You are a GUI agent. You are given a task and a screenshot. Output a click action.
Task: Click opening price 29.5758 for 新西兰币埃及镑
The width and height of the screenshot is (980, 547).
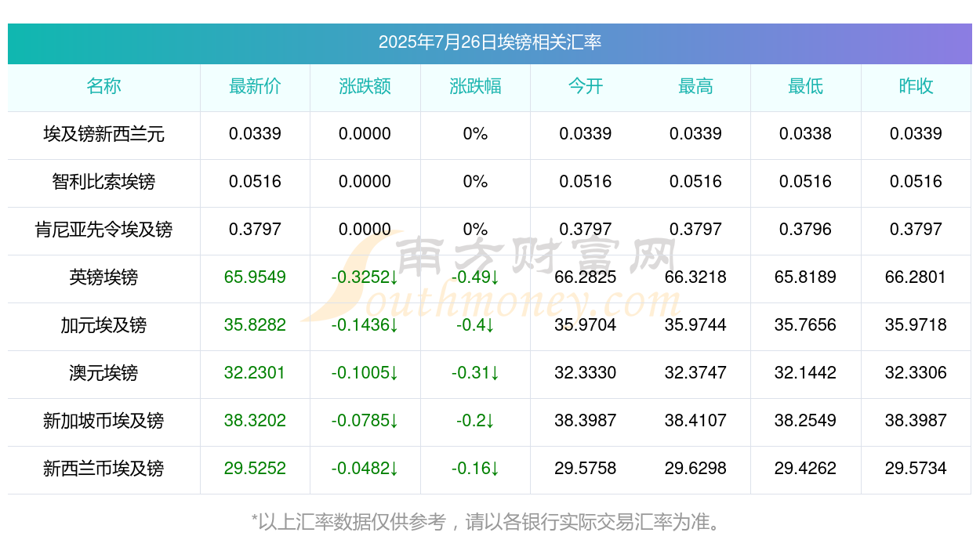pyautogui.click(x=586, y=469)
